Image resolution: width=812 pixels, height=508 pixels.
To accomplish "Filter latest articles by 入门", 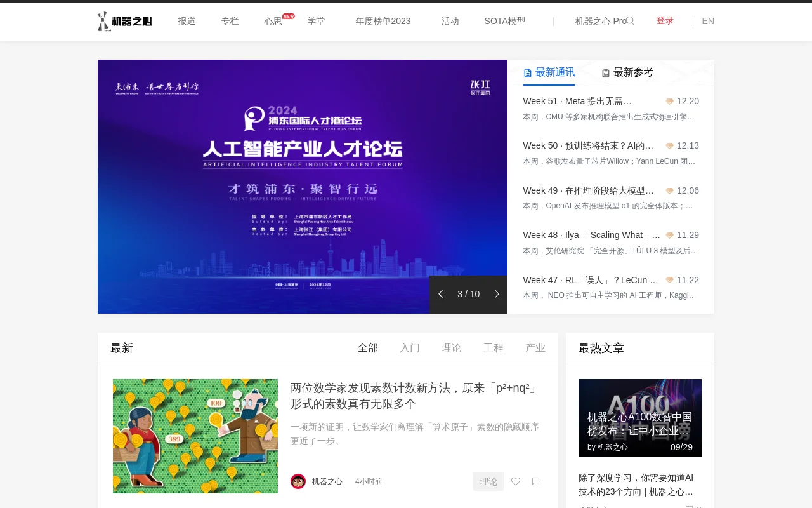I will coord(410,348).
